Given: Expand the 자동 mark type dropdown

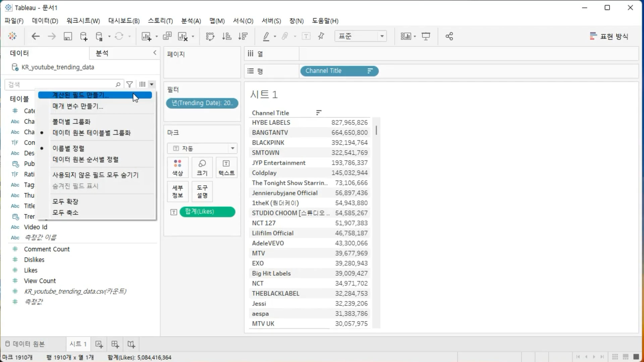Looking at the screenshot, I should tap(232, 148).
